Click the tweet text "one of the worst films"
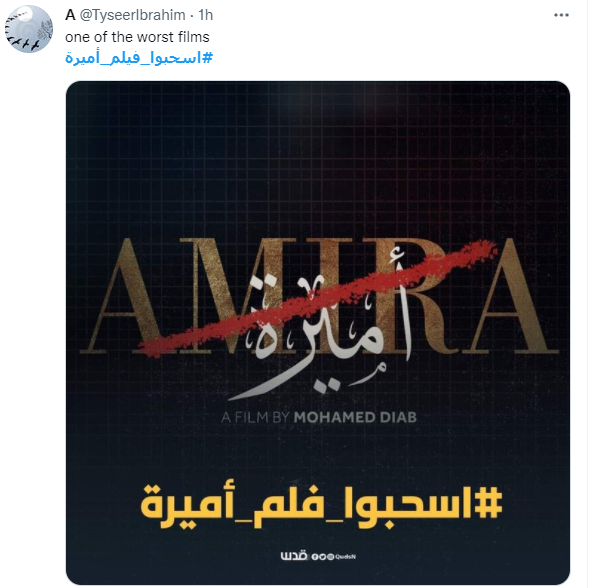This screenshot has height=588, width=593. [137, 37]
